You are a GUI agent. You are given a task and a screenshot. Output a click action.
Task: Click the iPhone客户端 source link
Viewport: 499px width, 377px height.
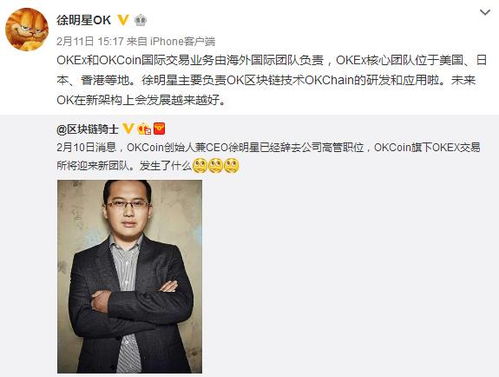point(183,41)
